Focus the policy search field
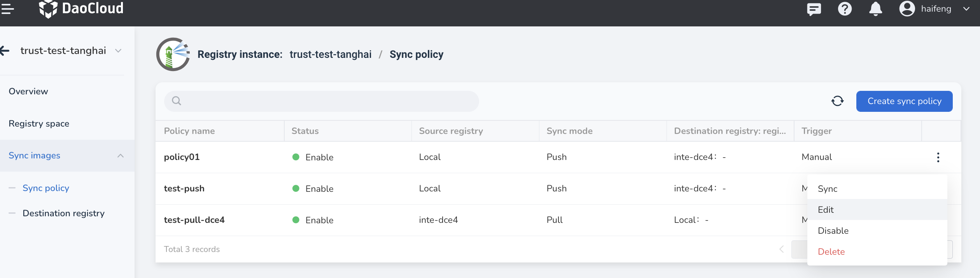This screenshot has width=980, height=278. pos(321,101)
